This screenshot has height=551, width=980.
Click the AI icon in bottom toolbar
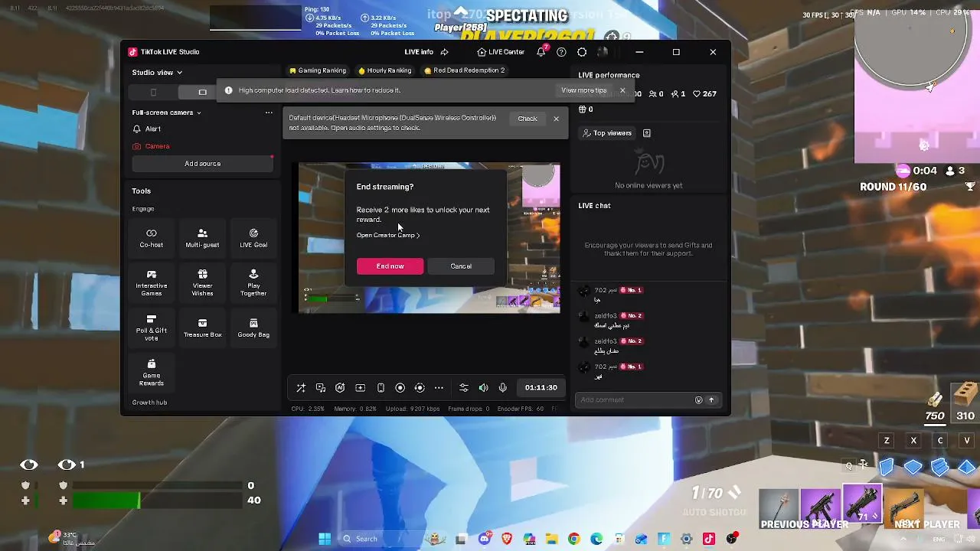coord(340,388)
